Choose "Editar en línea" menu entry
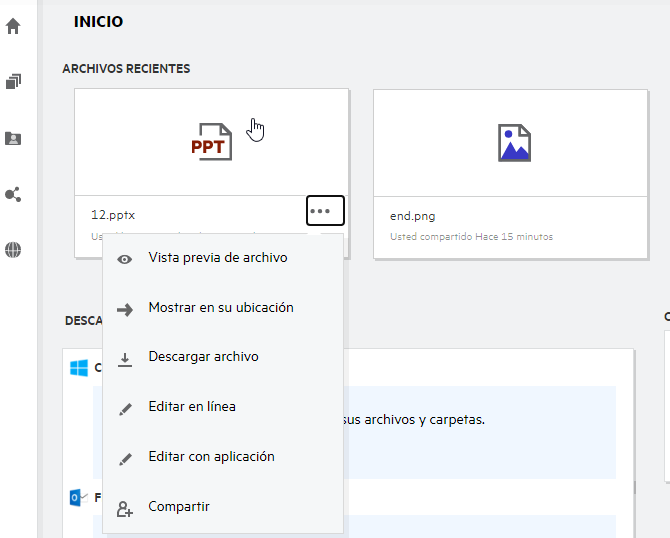This screenshot has width=670, height=538. tap(191, 407)
